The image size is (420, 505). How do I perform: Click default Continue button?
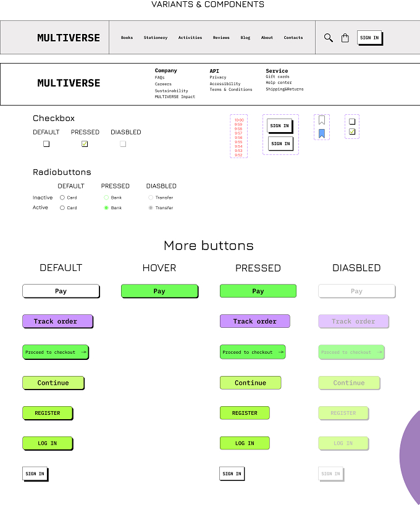click(x=53, y=383)
